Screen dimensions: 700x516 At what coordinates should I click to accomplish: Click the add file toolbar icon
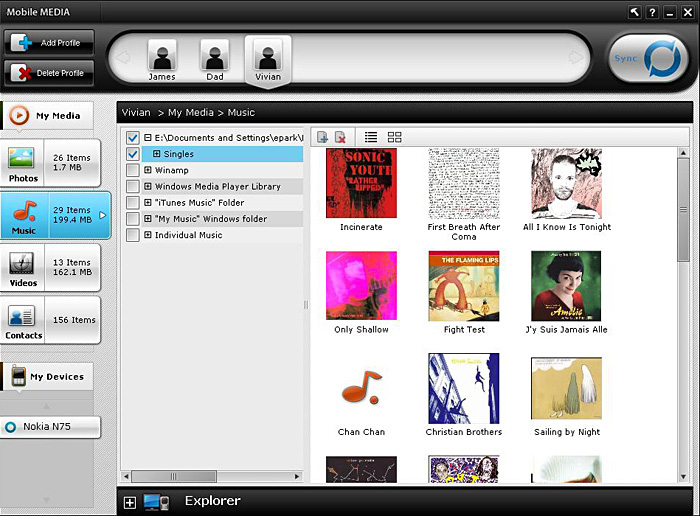[x=322, y=137]
